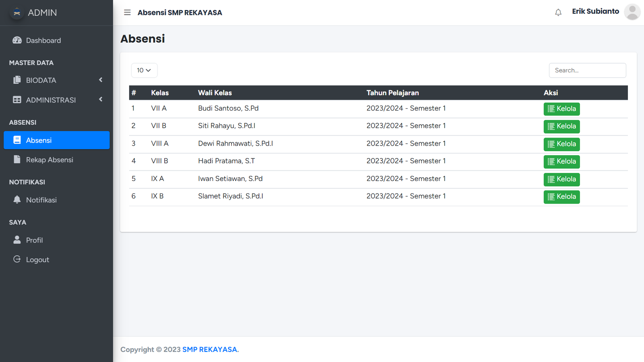The width and height of the screenshot is (644, 362).
Task: Click Kelola for class VIII B
Action: [561, 162]
